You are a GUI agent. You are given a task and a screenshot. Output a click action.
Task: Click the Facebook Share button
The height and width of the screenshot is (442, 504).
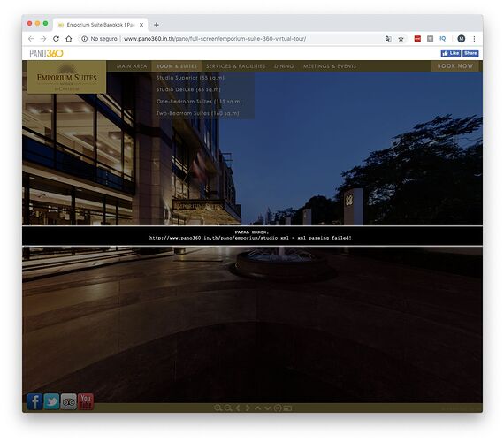point(470,53)
